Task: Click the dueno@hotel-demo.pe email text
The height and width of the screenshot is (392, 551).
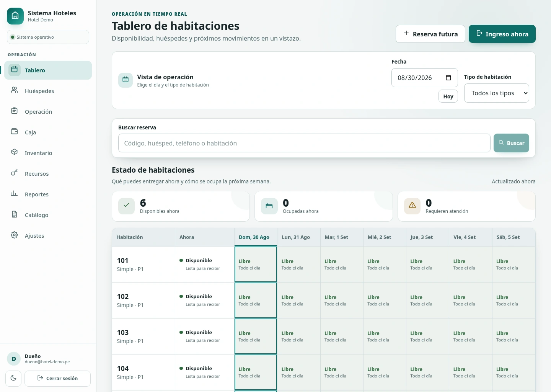Action: coord(47,362)
